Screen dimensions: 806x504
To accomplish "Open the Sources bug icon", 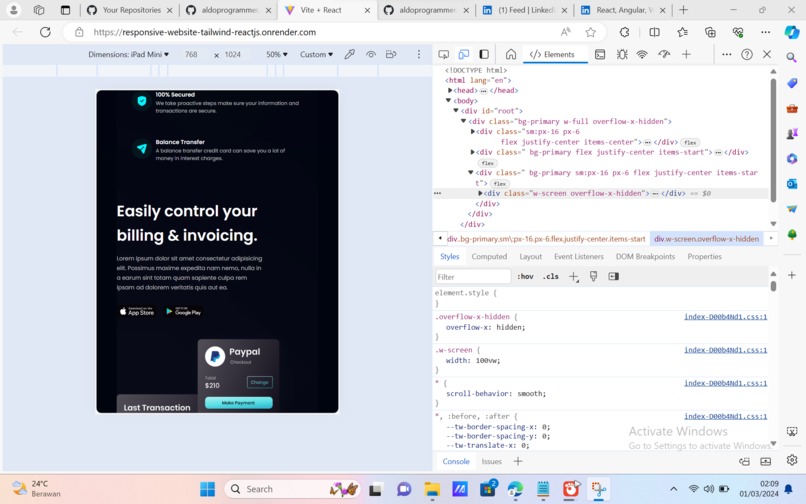I will click(621, 55).
